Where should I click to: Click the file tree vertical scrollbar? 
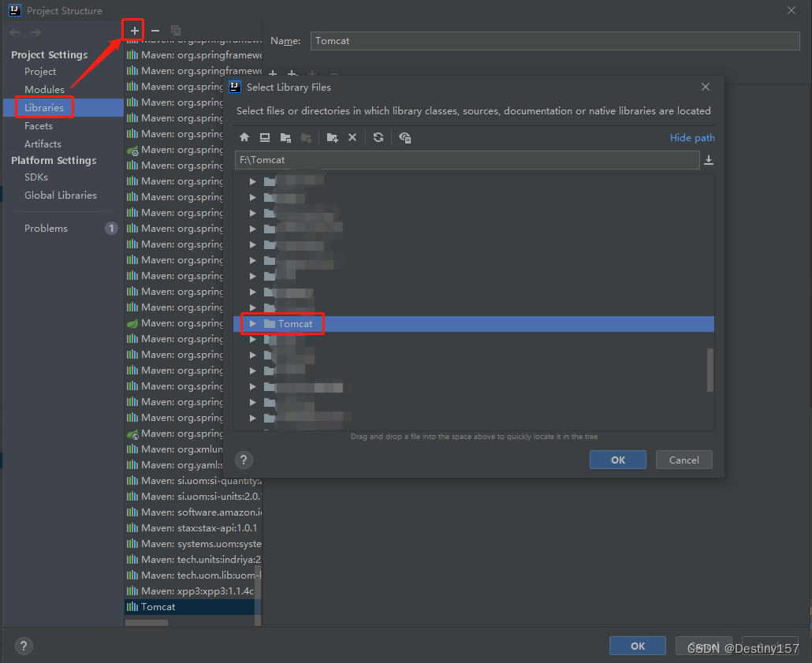tap(710, 370)
